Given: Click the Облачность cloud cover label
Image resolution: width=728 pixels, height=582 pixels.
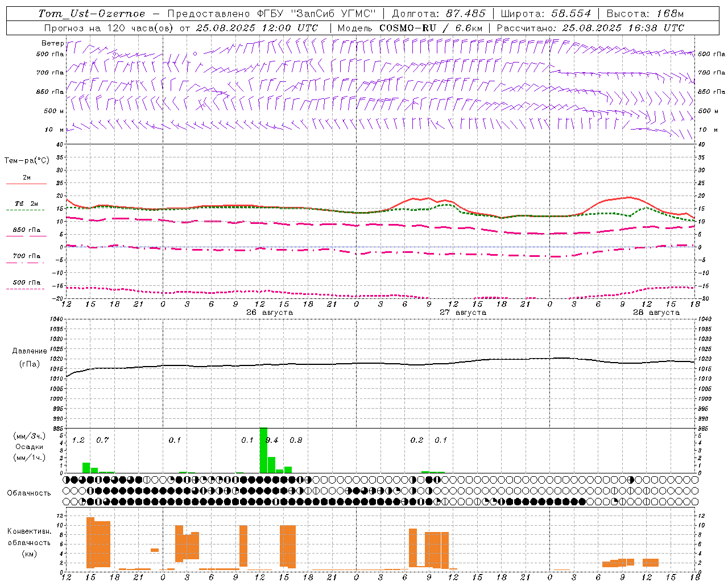Looking at the screenshot, I should pos(29,493).
